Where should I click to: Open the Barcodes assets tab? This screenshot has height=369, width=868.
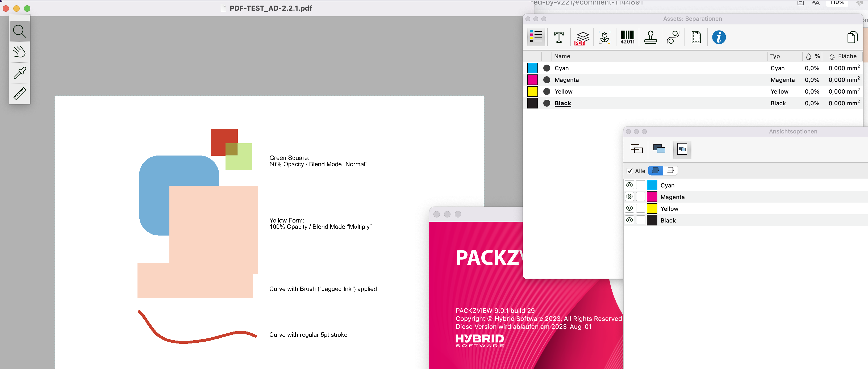coord(627,37)
